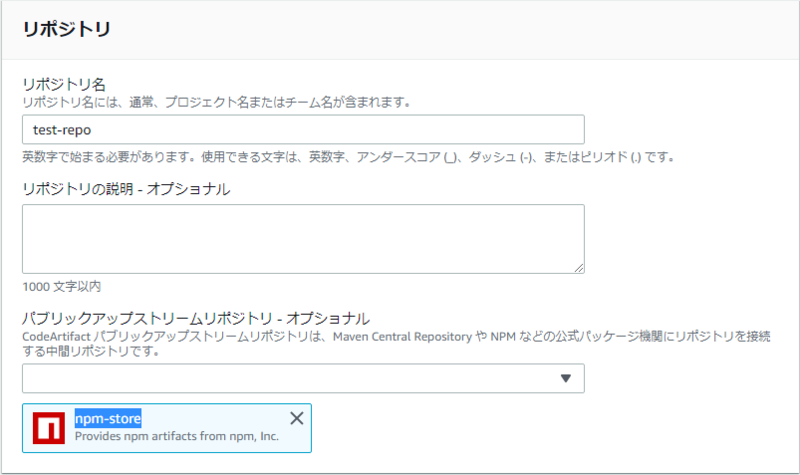Click the highlighted npm-store text
800x475 pixels.
click(x=108, y=418)
